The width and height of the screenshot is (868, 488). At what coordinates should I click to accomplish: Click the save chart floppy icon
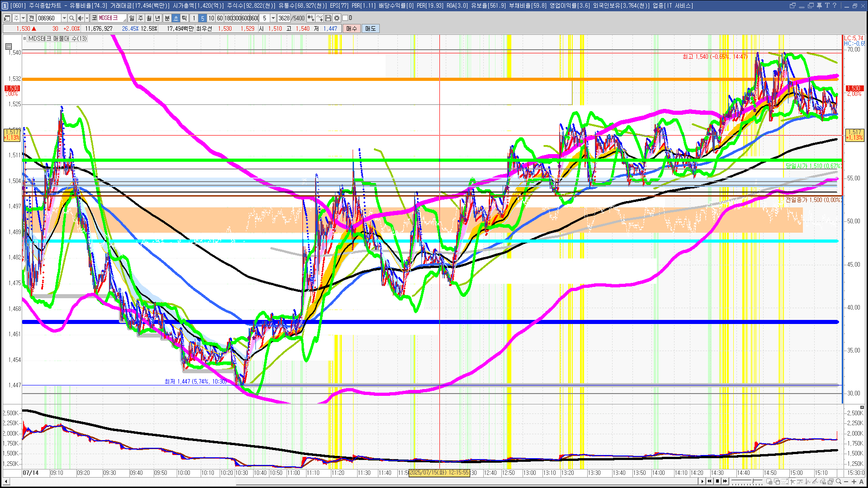(x=329, y=18)
